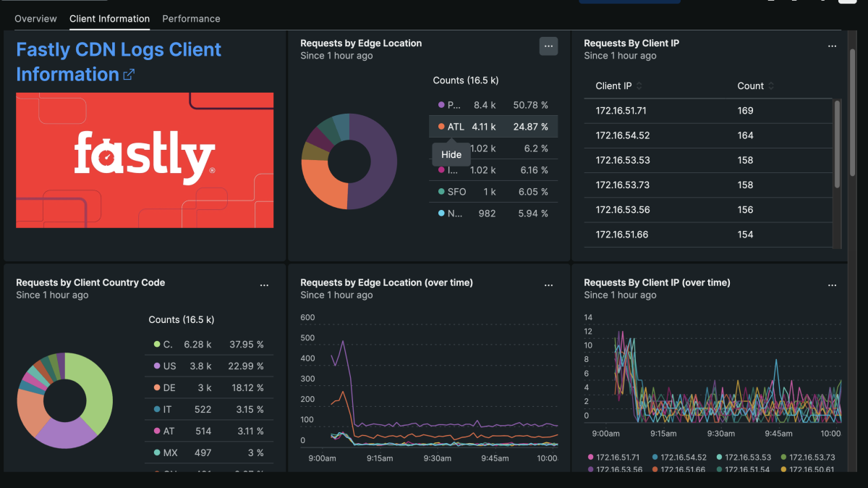Open the Fastly CDN Logs Client Information link
Screen dimensions: 868x488
point(118,51)
